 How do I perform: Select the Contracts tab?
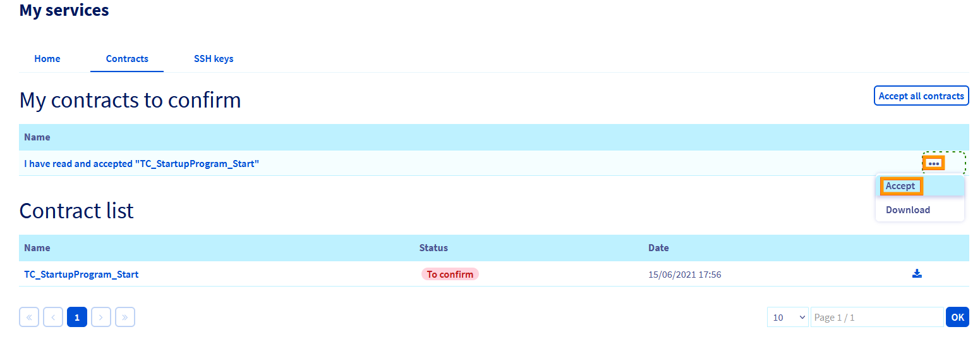coord(127,59)
